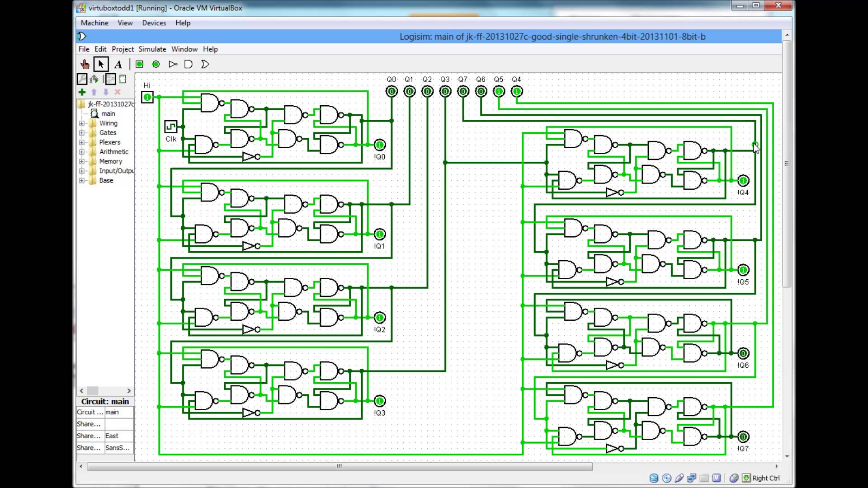Toggle the Clk clock component

[170, 127]
